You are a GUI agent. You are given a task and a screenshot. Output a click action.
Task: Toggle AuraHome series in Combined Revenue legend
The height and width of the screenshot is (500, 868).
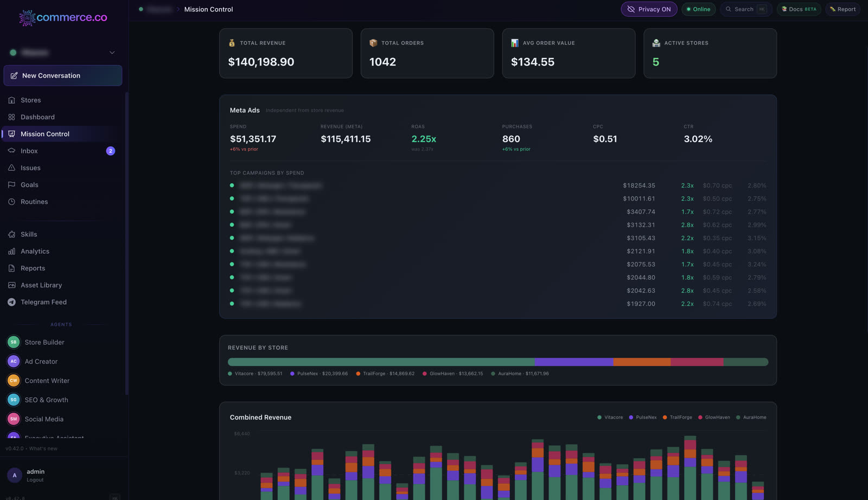coord(751,418)
